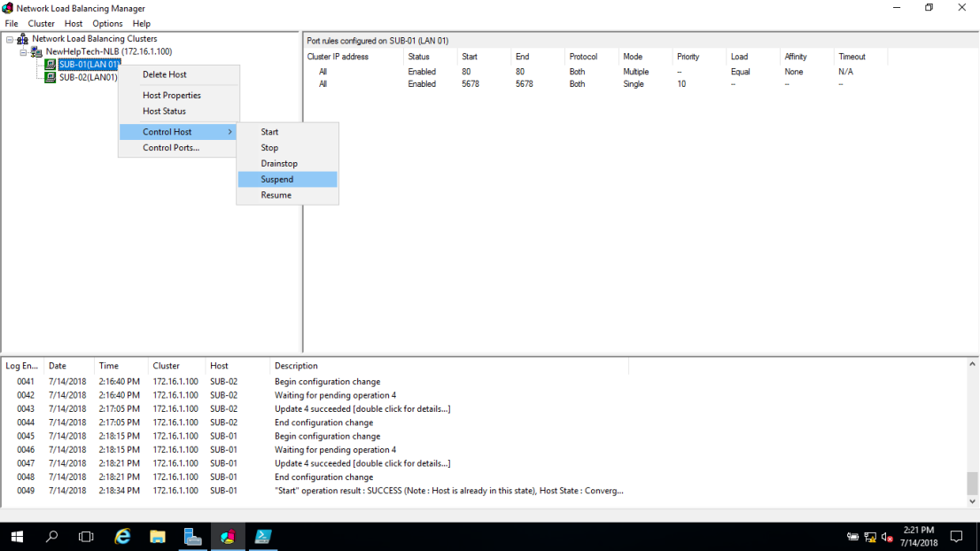Click the Priority column header

[x=699, y=57]
